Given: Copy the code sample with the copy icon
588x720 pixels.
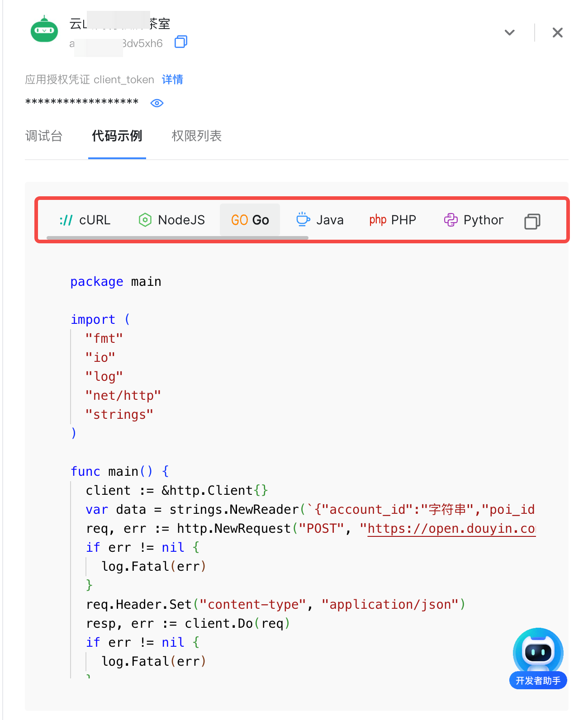Looking at the screenshot, I should coord(532,222).
